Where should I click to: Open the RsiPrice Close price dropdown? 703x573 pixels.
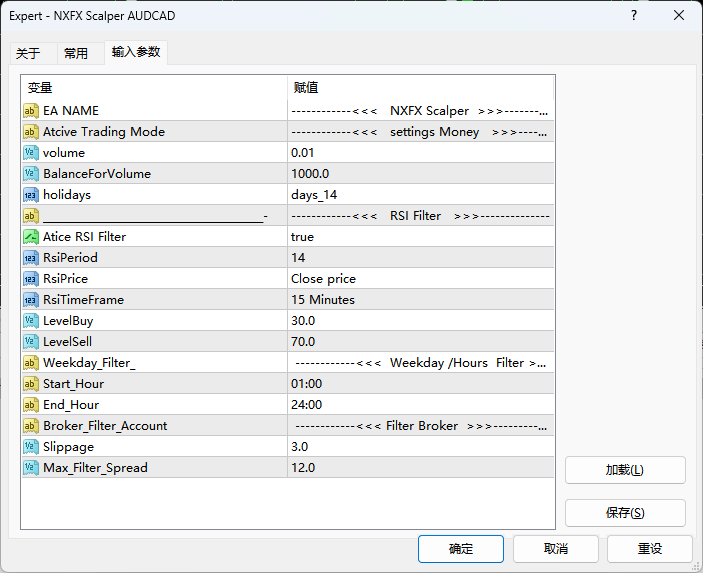pos(420,279)
